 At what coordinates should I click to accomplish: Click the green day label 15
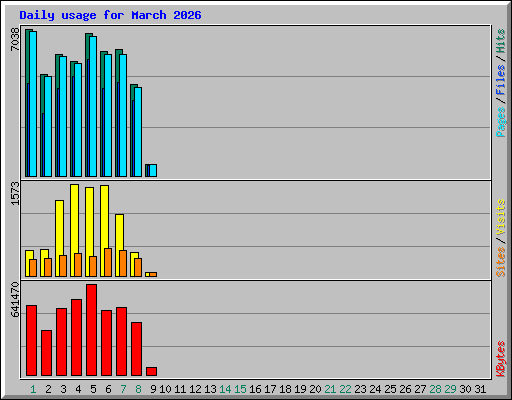240,389
